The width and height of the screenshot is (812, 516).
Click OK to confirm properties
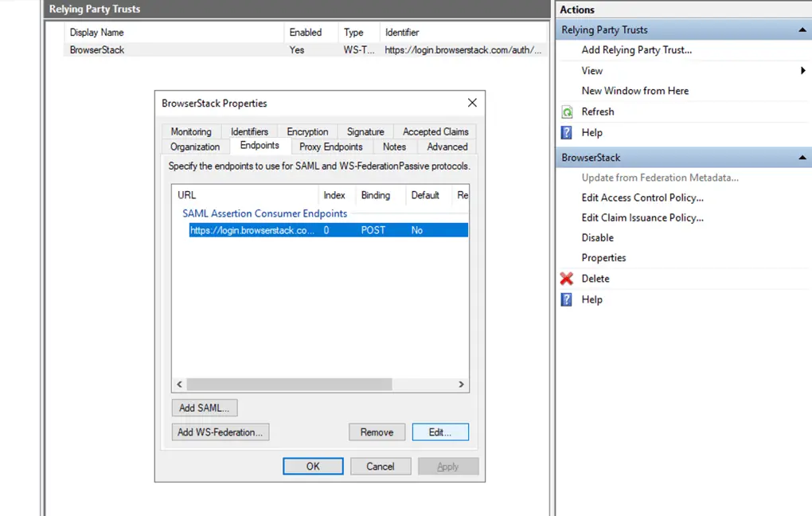(313, 467)
